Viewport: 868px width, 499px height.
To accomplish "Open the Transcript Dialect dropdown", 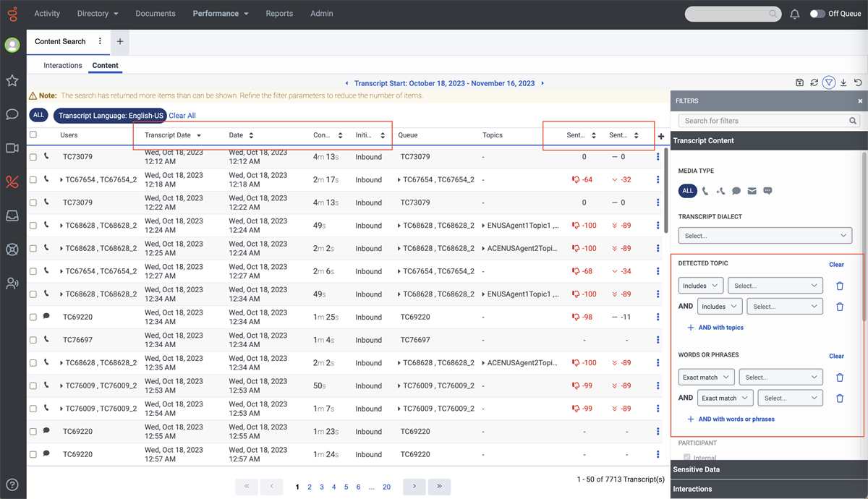I will point(765,236).
